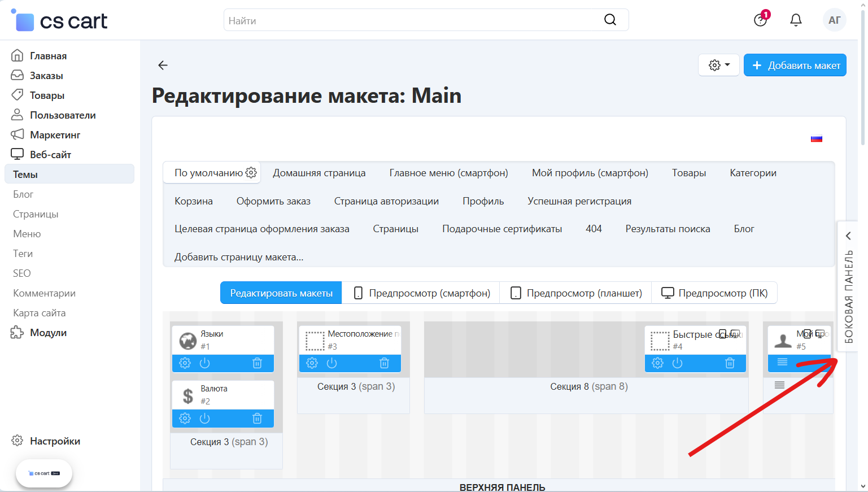
Task: Toggle power state of Языки block
Action: 205,363
